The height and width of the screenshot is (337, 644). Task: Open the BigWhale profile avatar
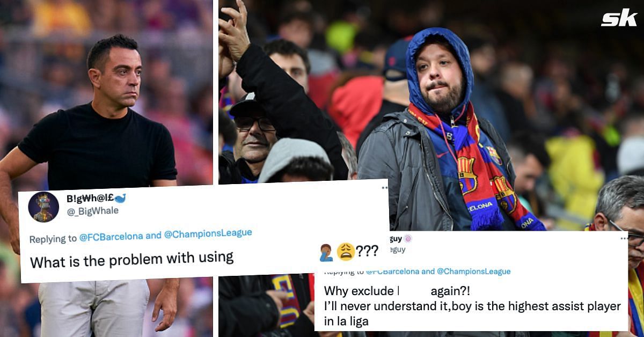(43, 207)
